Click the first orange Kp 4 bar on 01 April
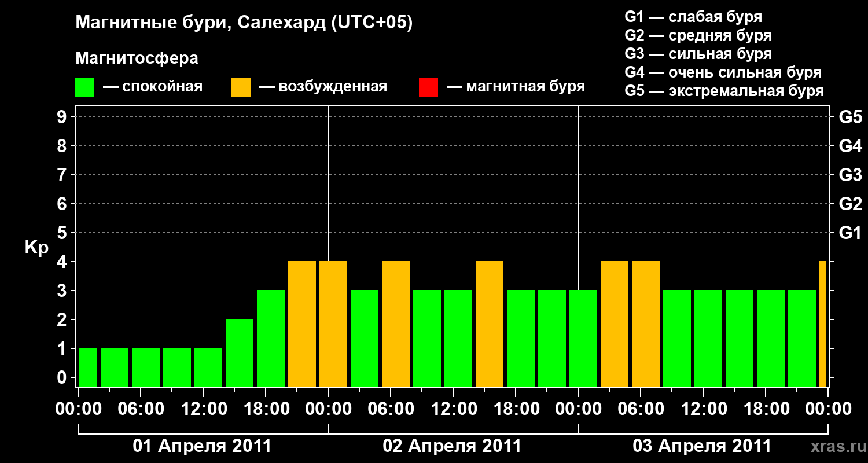The height and width of the screenshot is (463, 868). click(x=302, y=324)
